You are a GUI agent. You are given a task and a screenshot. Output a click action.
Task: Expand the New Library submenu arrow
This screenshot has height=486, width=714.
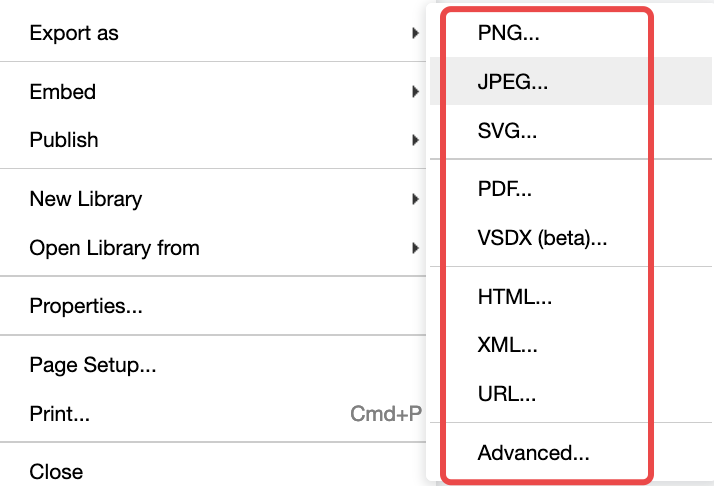(415, 199)
